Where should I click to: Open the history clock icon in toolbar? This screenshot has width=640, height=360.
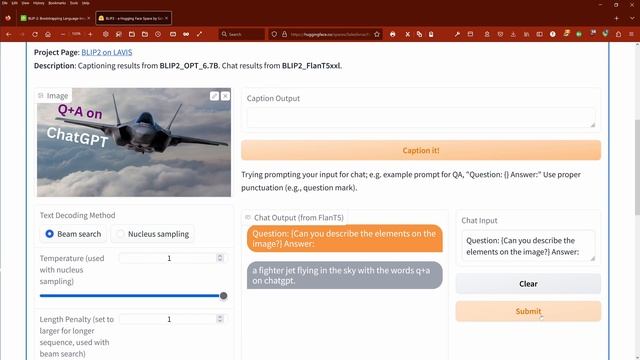(x=158, y=34)
